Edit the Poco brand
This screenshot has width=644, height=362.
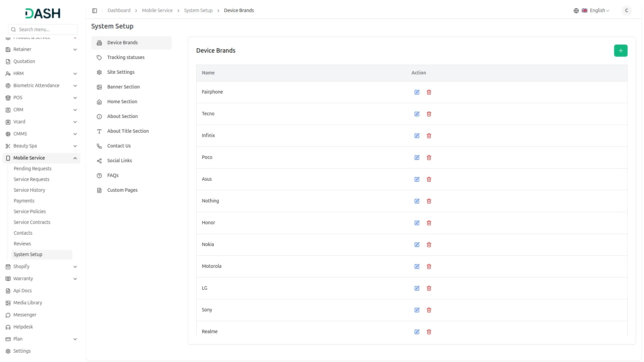417,158
